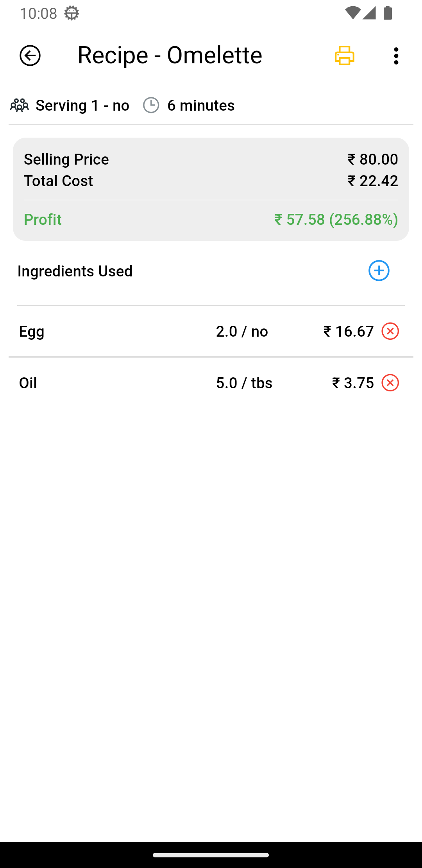422x868 pixels.
Task: Tap the Oil quantity 5.0 / tbs
Action: coord(244,383)
